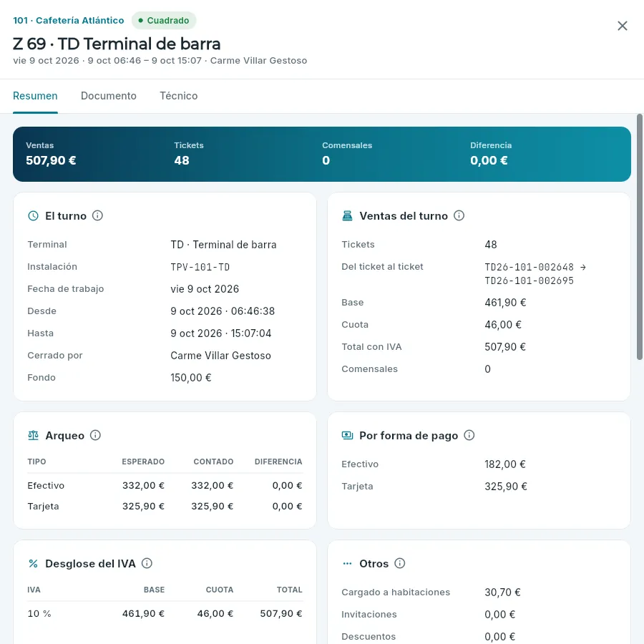Click the percent icon beside Desglose del IVA

pyautogui.click(x=33, y=564)
